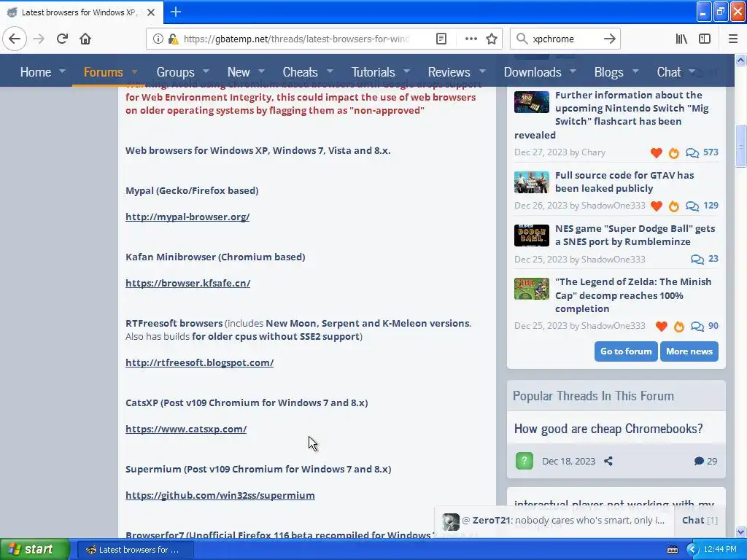Submit the xpchrome search with arrow
The height and width of the screenshot is (560, 747).
click(x=610, y=39)
